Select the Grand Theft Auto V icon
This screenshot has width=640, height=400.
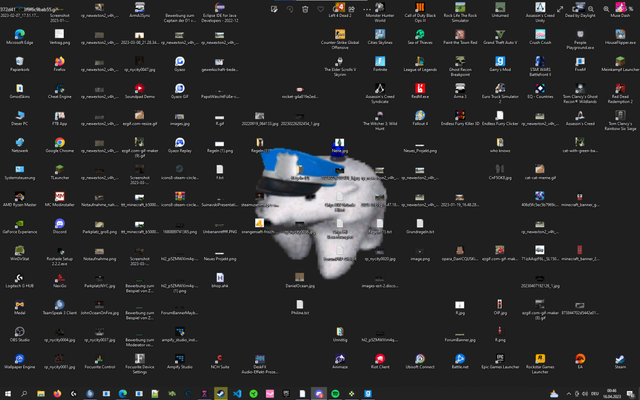coord(500,37)
